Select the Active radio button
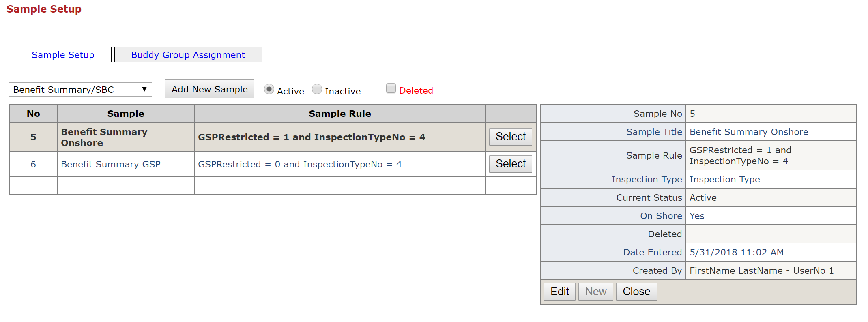 [x=269, y=89]
